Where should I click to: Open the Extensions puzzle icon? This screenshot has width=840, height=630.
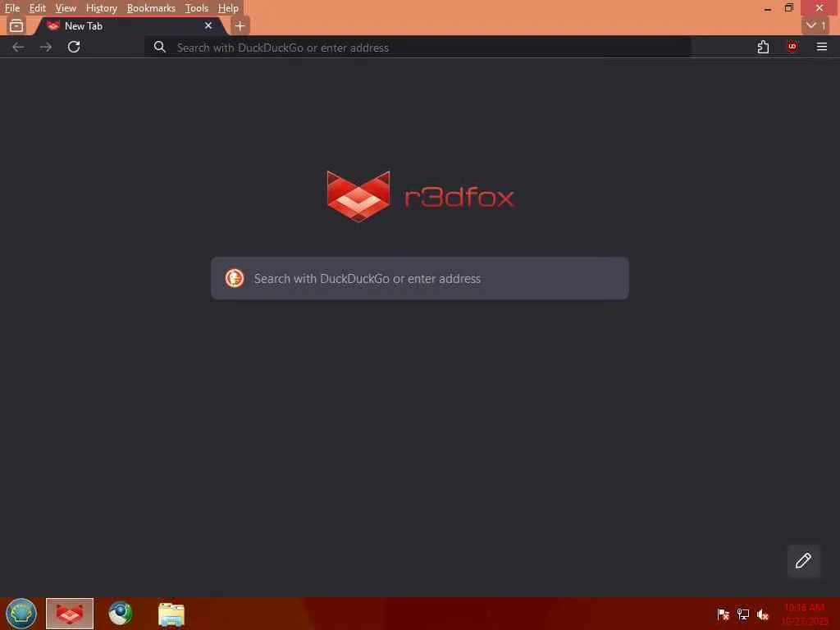763,47
